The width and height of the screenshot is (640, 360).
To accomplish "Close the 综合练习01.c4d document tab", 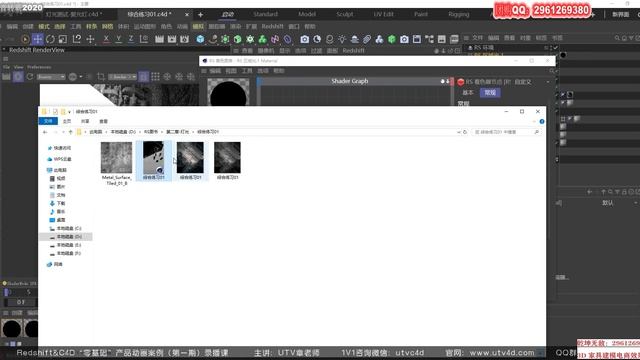I will pos(187,15).
